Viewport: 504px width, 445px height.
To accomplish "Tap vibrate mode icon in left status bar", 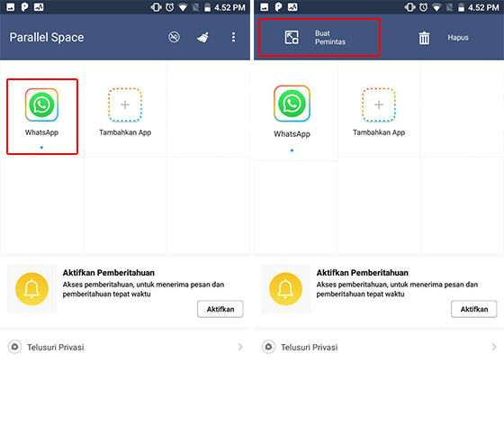I will point(157,7).
